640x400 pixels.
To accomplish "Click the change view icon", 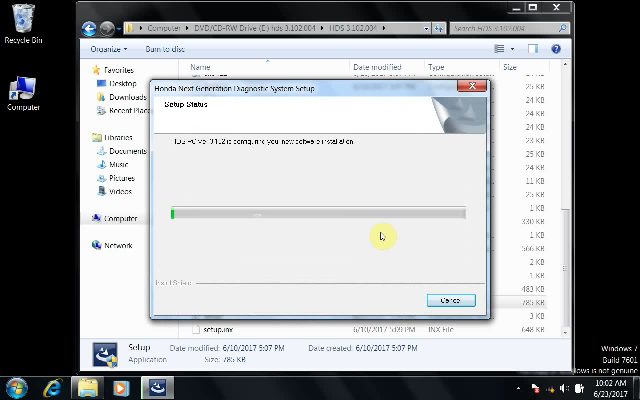I will 499,49.
